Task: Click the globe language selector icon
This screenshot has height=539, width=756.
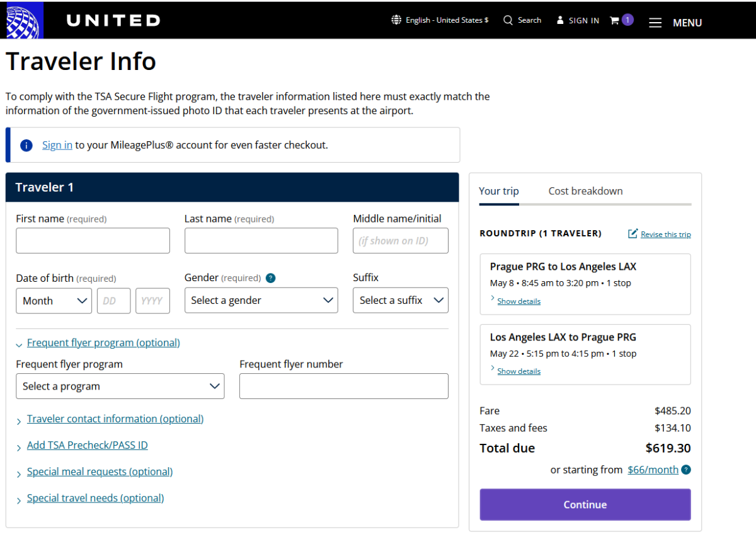Action: tap(396, 20)
